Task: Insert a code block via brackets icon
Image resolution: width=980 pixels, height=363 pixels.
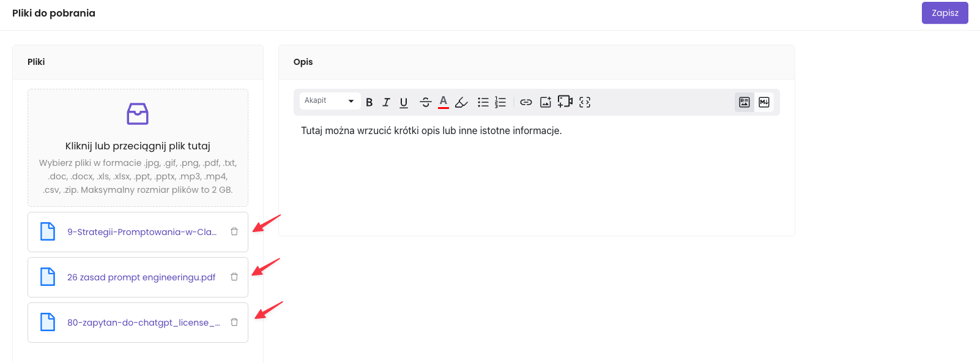Action: click(x=585, y=102)
